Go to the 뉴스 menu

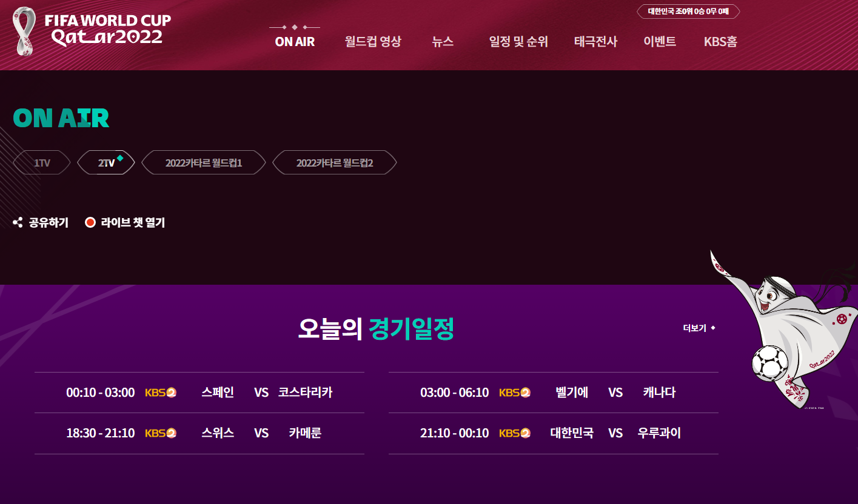pyautogui.click(x=443, y=42)
